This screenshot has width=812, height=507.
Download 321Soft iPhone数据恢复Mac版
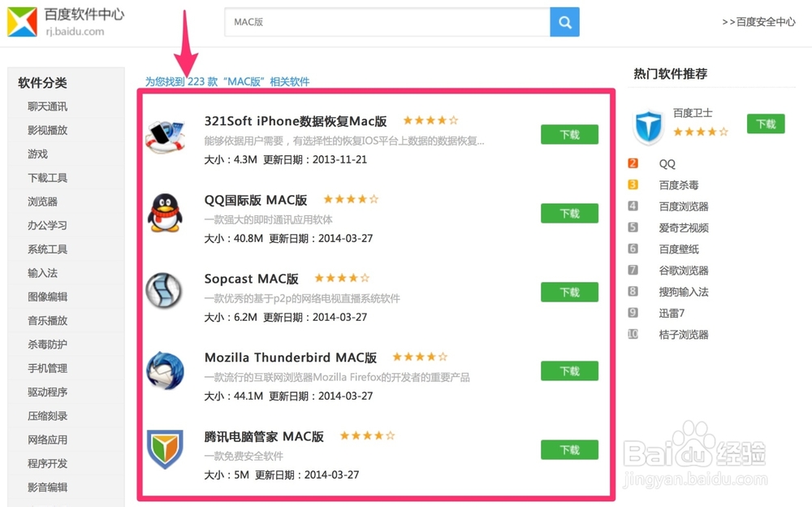pos(570,134)
